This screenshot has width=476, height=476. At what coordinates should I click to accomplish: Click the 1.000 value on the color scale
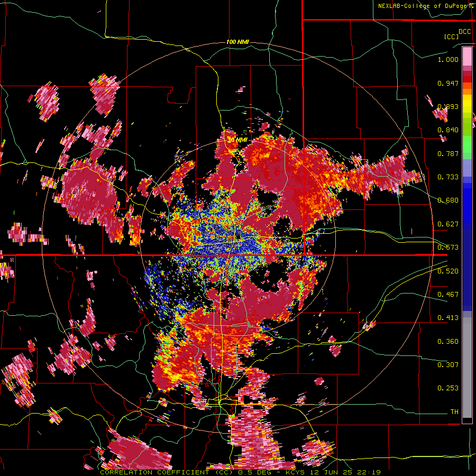(x=448, y=59)
